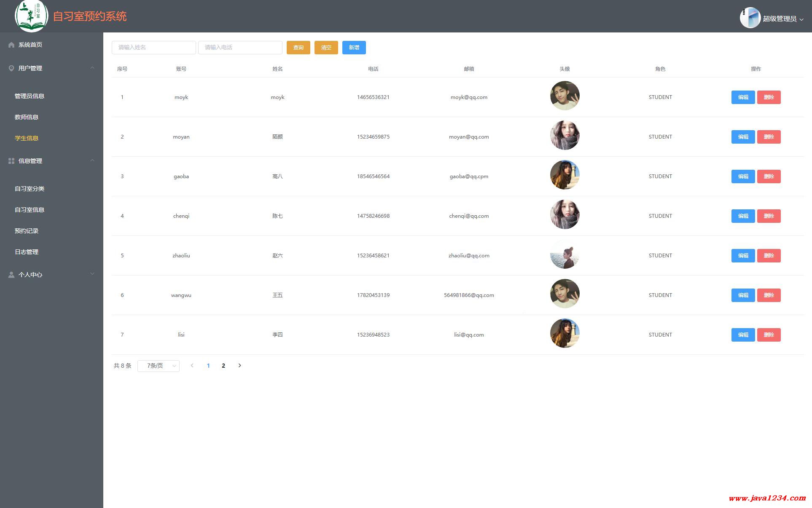Delete the wangwu row

click(x=769, y=295)
